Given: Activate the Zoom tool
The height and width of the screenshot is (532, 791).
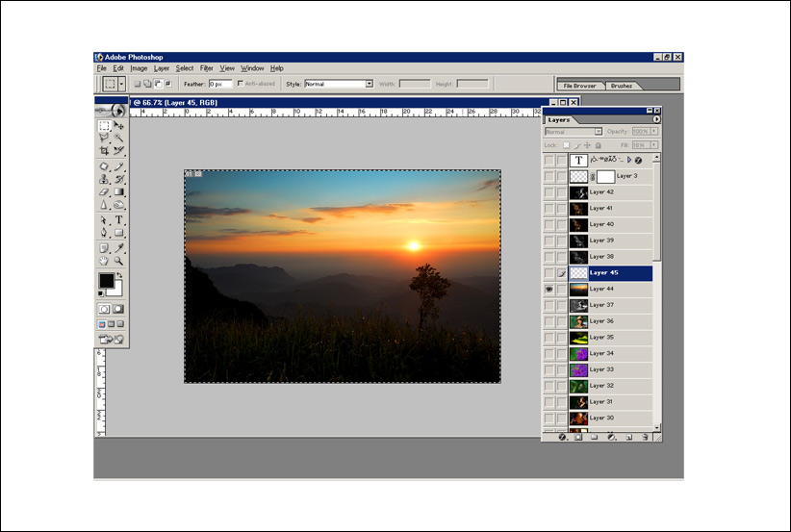Looking at the screenshot, I should coord(119,261).
